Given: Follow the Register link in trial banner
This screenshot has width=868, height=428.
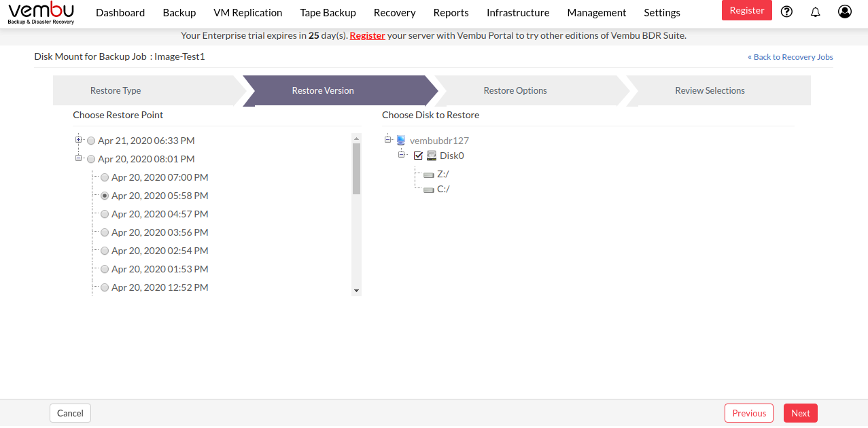Looking at the screenshot, I should point(368,35).
